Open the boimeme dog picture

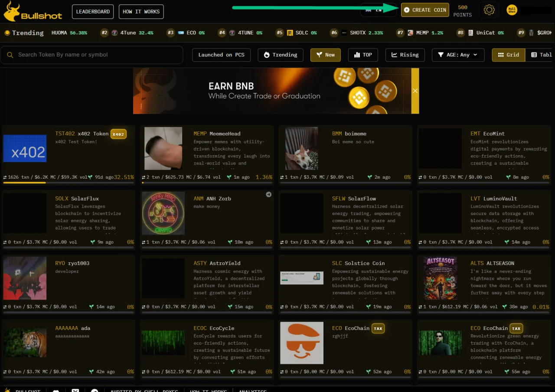(x=301, y=148)
